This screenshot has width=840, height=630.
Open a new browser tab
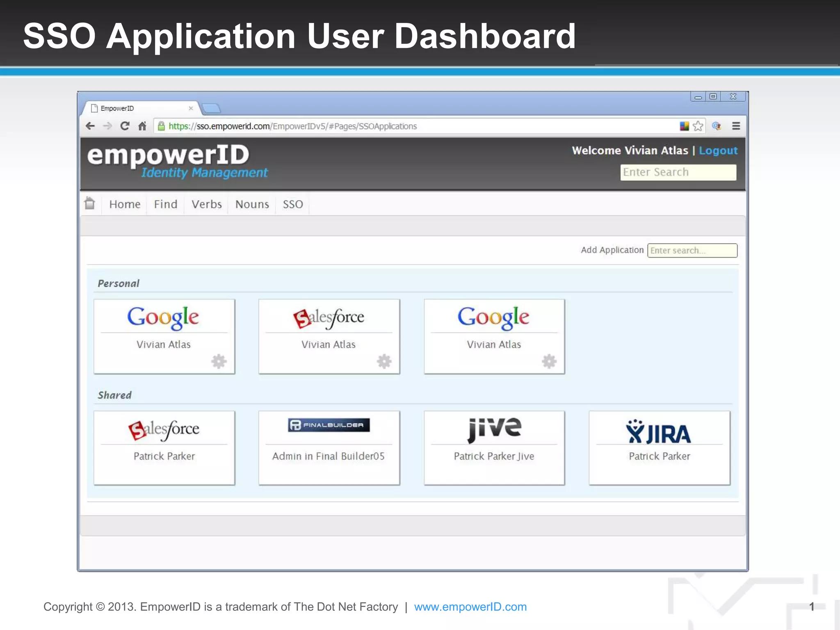[x=212, y=108]
